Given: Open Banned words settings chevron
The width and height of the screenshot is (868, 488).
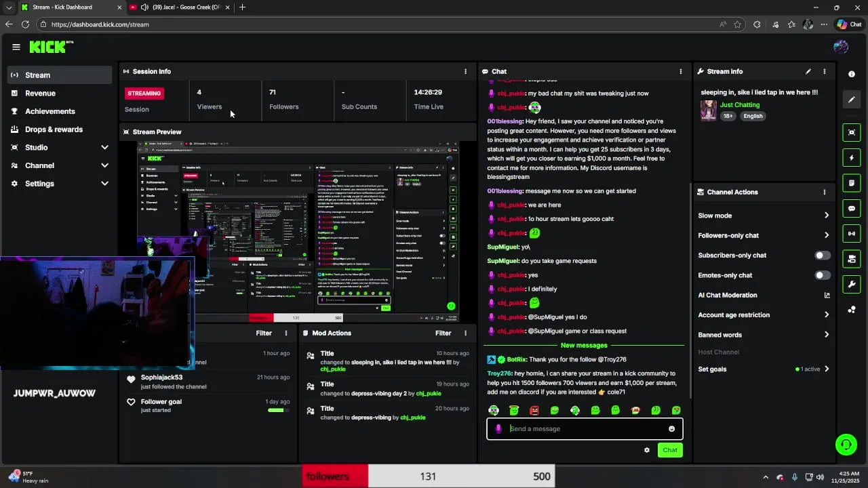Looking at the screenshot, I should click(827, 335).
